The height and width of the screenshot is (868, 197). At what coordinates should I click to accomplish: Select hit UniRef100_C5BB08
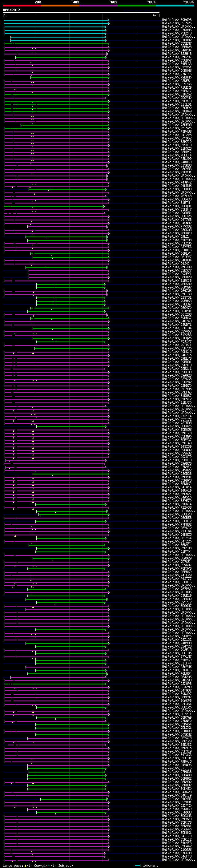tap(177, 47)
